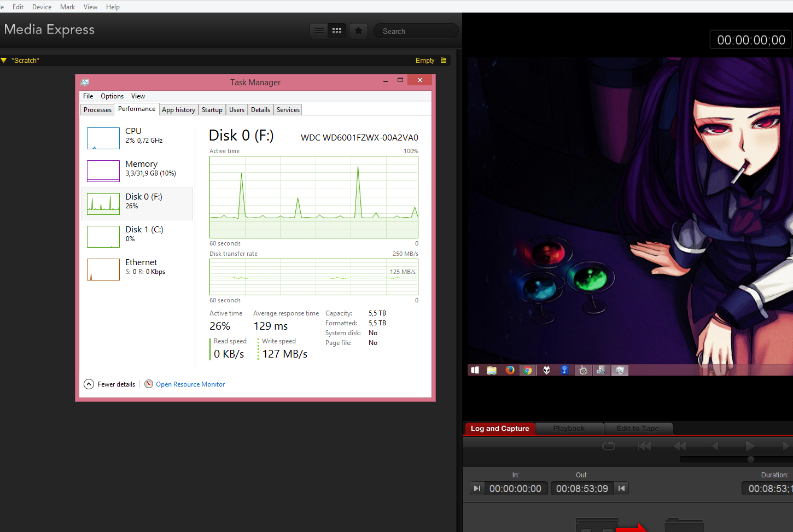Open the Device menu
The image size is (793, 532).
tap(42, 7)
